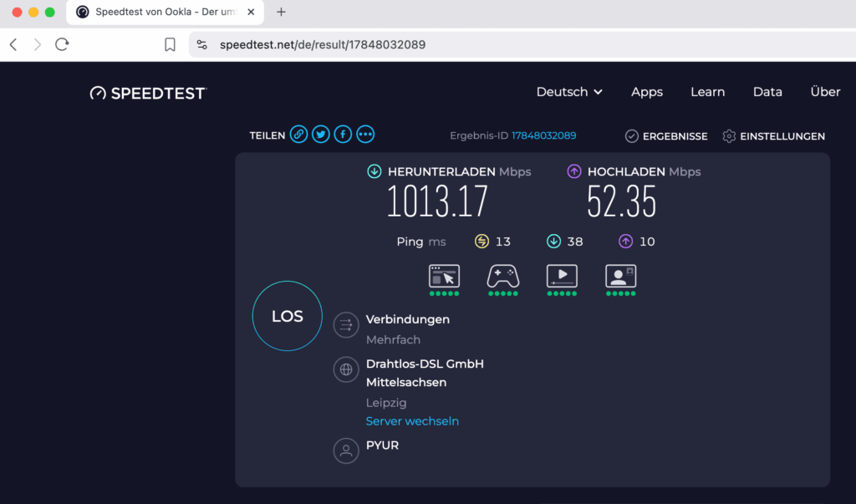Click the video streaming rating icon
Image resolution: width=856 pixels, height=504 pixels.
point(562,277)
